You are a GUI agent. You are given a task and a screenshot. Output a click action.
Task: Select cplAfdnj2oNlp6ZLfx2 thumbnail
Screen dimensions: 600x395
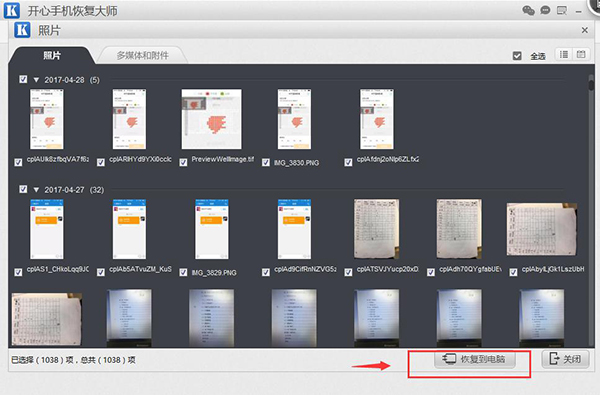[377, 119]
